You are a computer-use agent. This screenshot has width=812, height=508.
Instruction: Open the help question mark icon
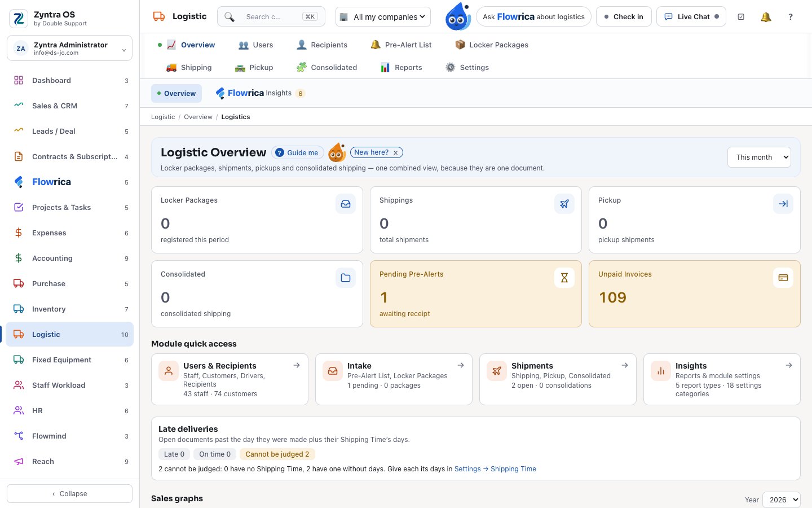pyautogui.click(x=791, y=17)
